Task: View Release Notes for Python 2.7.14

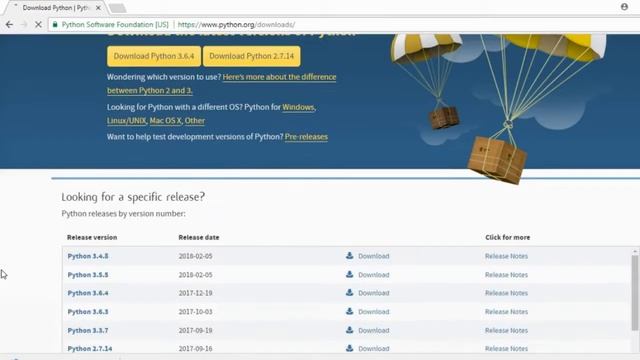Action: click(x=506, y=349)
